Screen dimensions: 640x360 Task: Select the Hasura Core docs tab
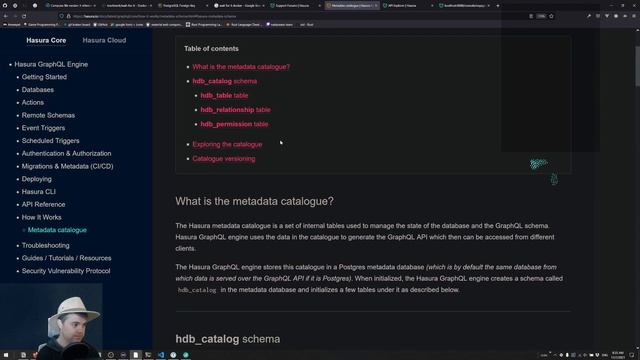pyautogui.click(x=46, y=40)
